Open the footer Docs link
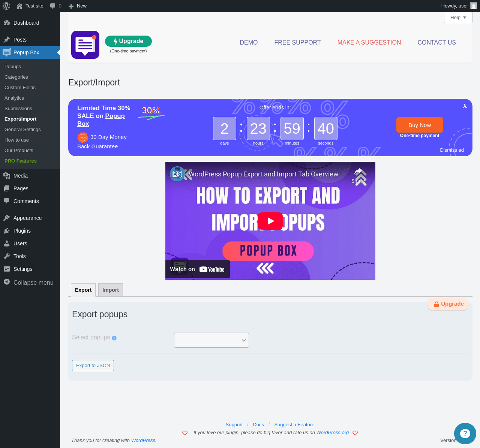The image size is (480, 448). click(x=258, y=425)
